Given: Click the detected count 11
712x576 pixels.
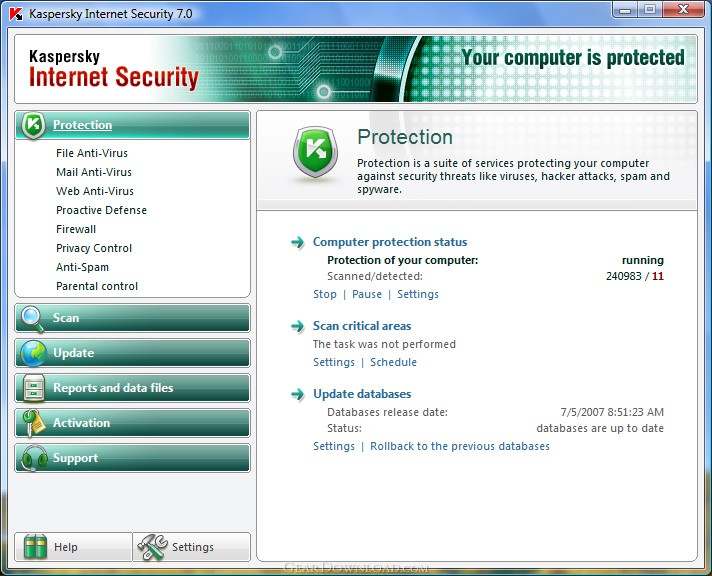Looking at the screenshot, I should 658,276.
